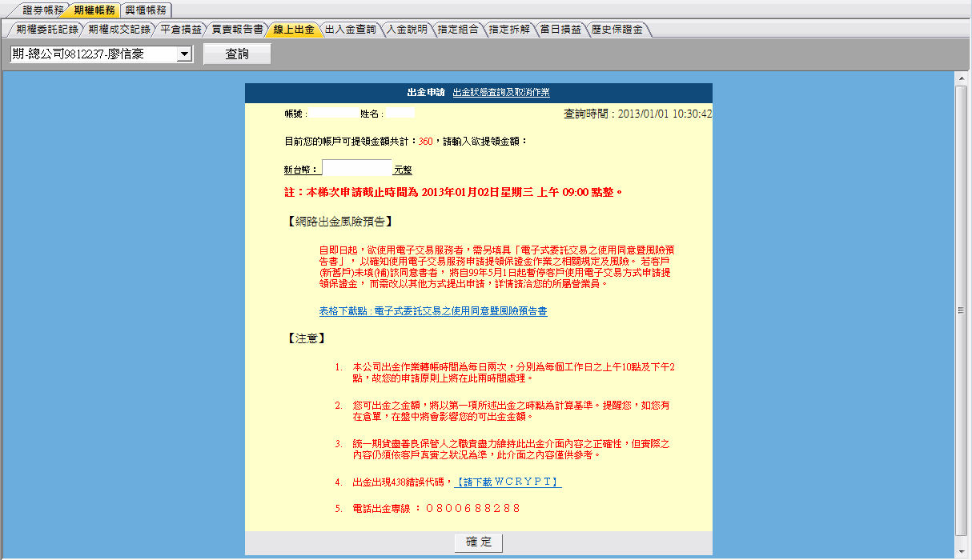Open the 出金狀態查詢及取消作業 link

tap(501, 93)
